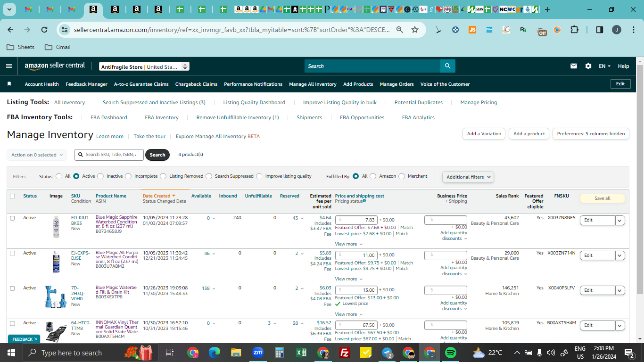Select the All status radio button
This screenshot has height=362, width=644.
[59, 176]
